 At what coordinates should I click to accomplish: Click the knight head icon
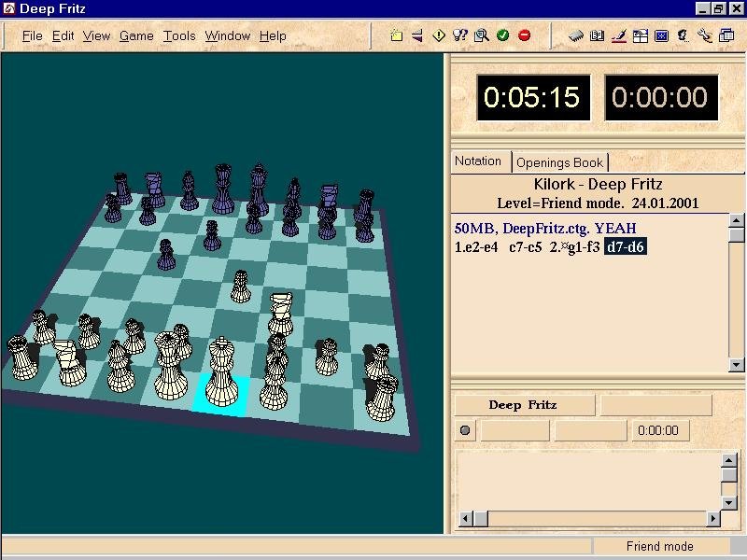(684, 35)
